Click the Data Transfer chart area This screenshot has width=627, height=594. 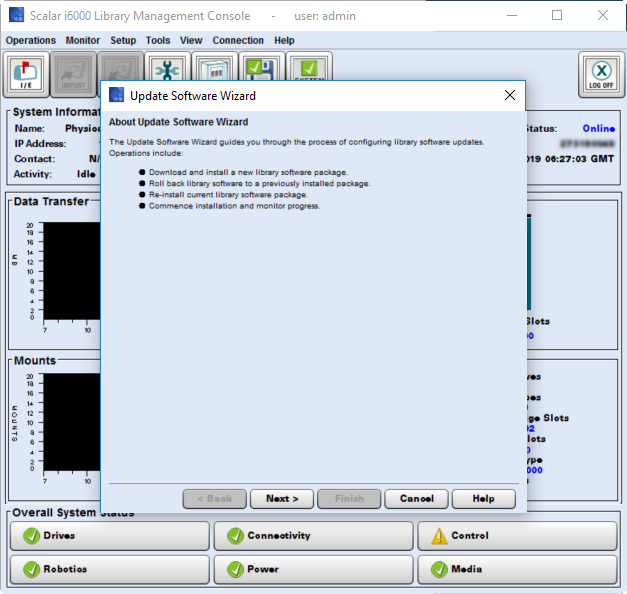pyautogui.click(x=72, y=271)
